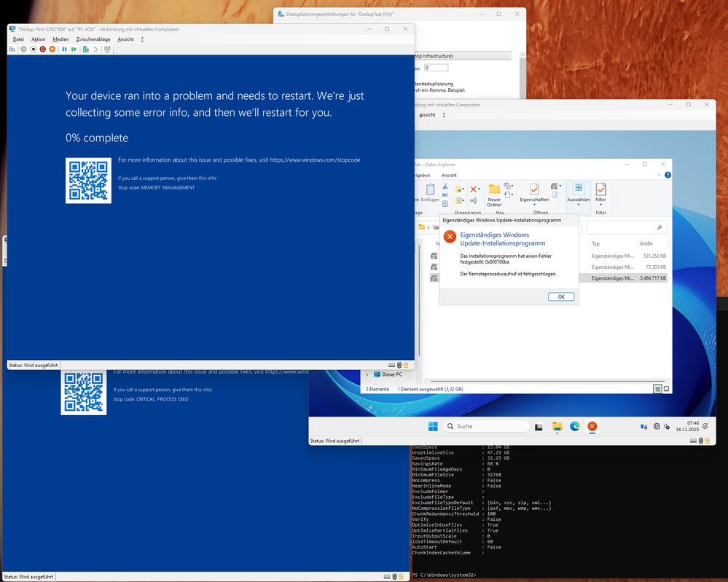Click the 0 input field in Deduplizierungseinstellungen
The height and width of the screenshot is (582, 728).
(x=436, y=68)
